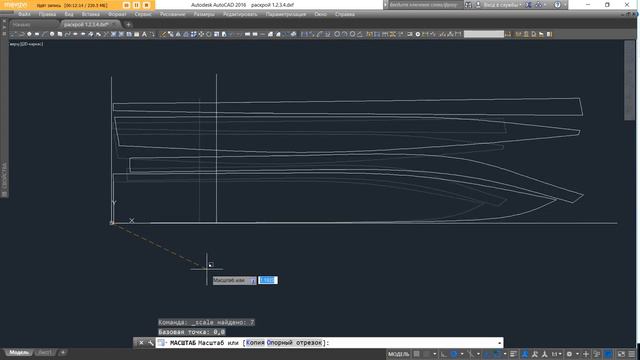Click the workspace switching gear icon
640x360 pixels.
tap(569, 354)
